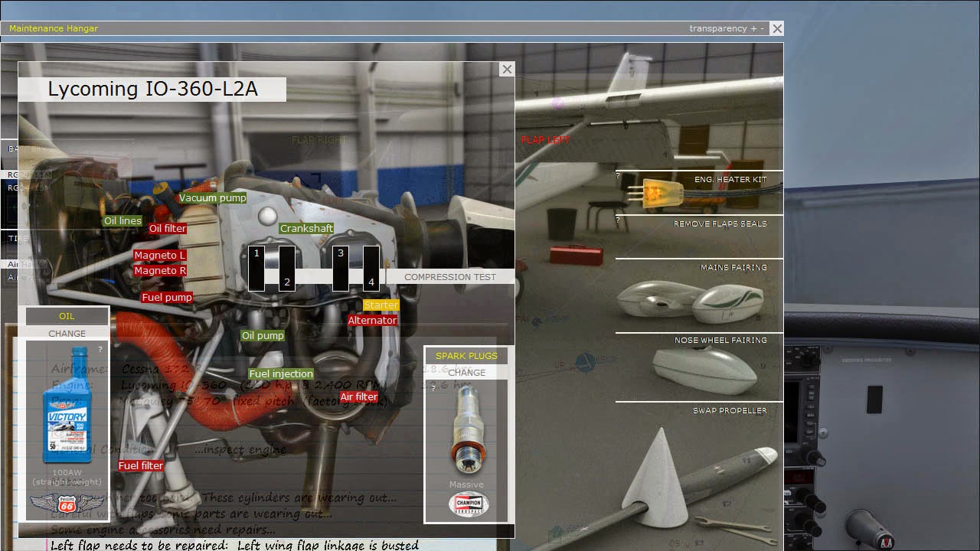
Task: Click the OIL section heading
Action: coord(67,316)
